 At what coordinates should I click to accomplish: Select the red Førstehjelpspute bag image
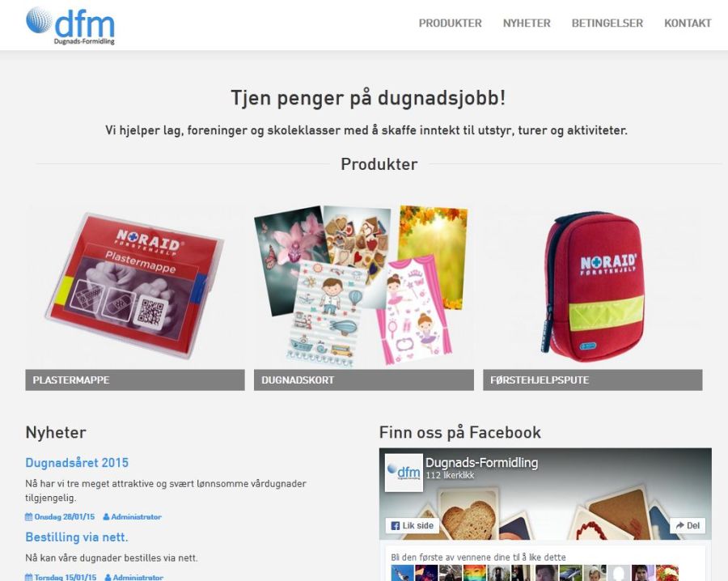coord(592,286)
